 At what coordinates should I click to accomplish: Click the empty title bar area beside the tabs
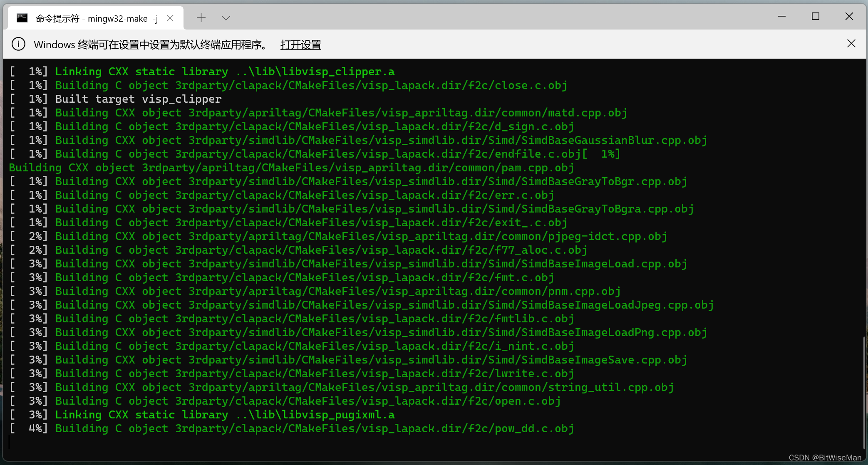(x=499, y=17)
